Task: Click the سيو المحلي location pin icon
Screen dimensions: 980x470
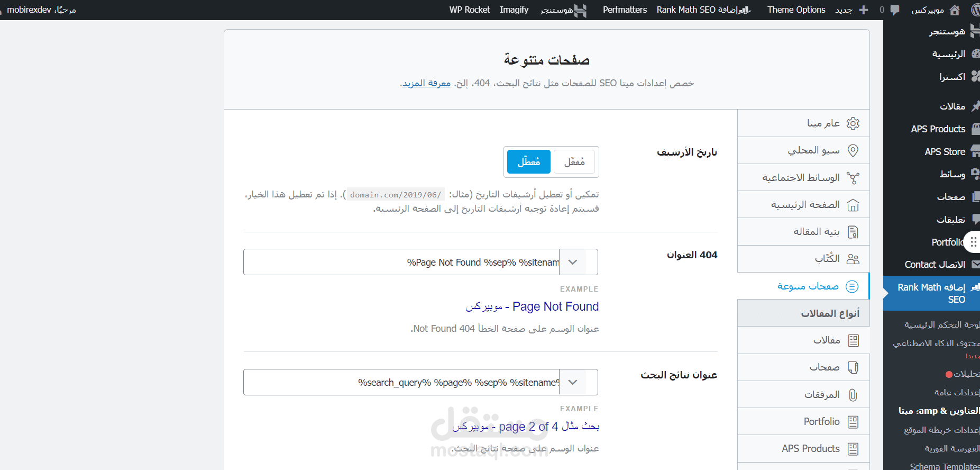Action: pyautogui.click(x=853, y=150)
